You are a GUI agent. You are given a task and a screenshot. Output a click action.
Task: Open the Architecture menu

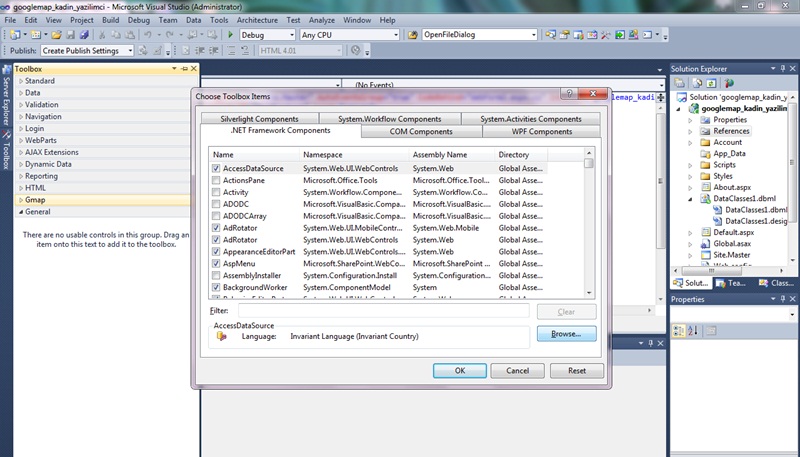[257, 20]
